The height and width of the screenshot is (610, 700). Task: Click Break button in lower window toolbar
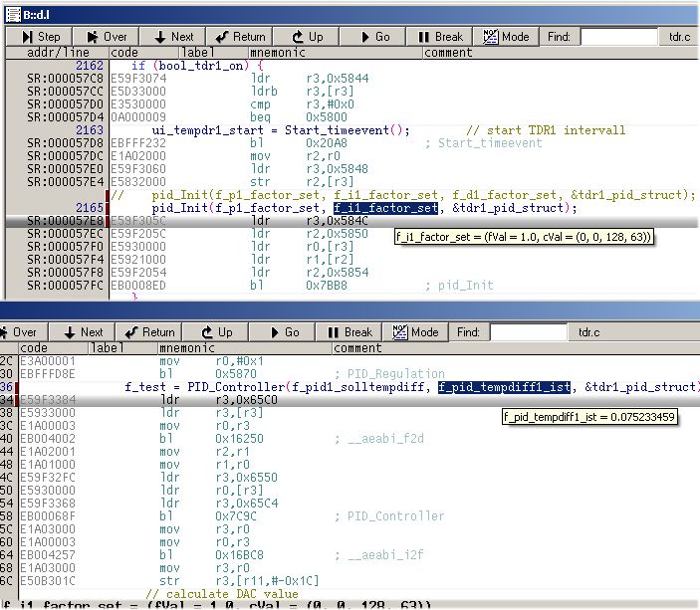349,332
